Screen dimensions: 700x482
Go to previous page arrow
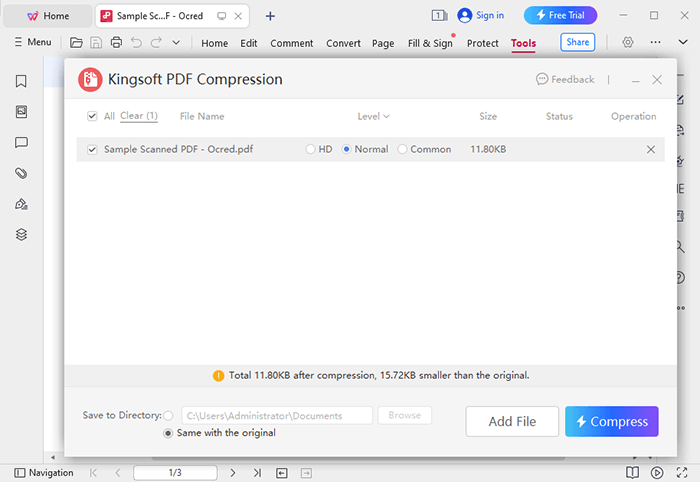click(118, 473)
